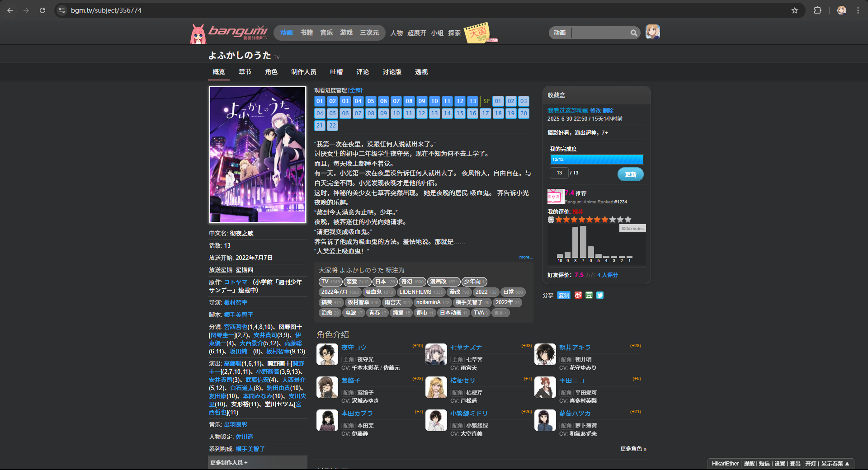Click the site info icon in address bar
Screen dimensions: 868x470
[x=62, y=10]
